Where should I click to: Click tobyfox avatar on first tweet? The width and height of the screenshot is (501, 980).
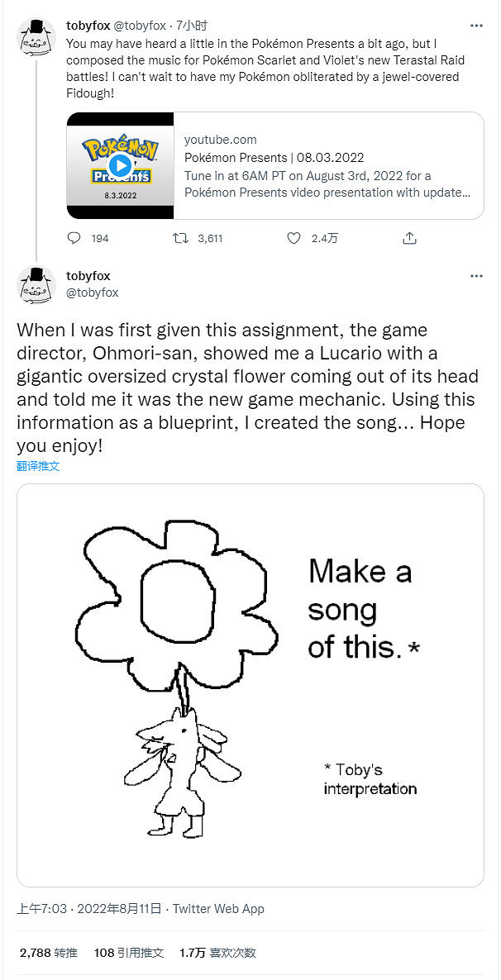click(36, 37)
